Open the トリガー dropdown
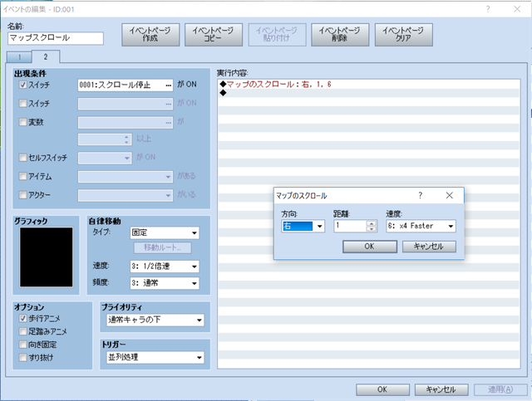 click(155, 357)
